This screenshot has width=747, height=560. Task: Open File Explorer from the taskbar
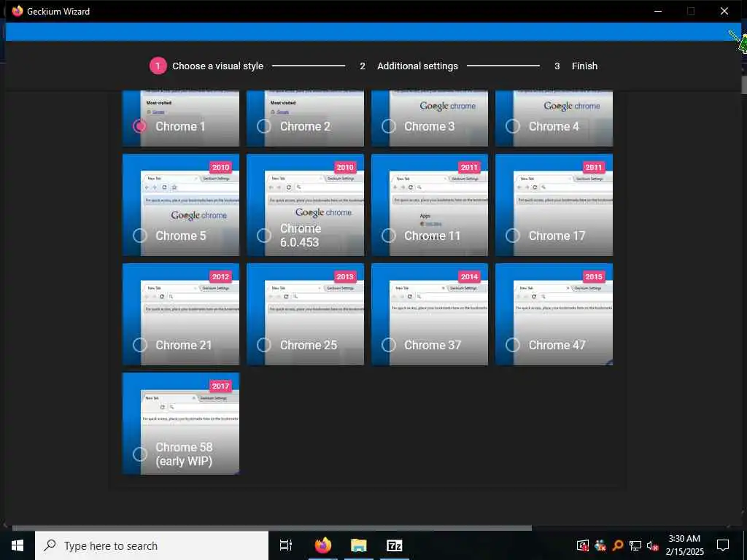point(359,545)
